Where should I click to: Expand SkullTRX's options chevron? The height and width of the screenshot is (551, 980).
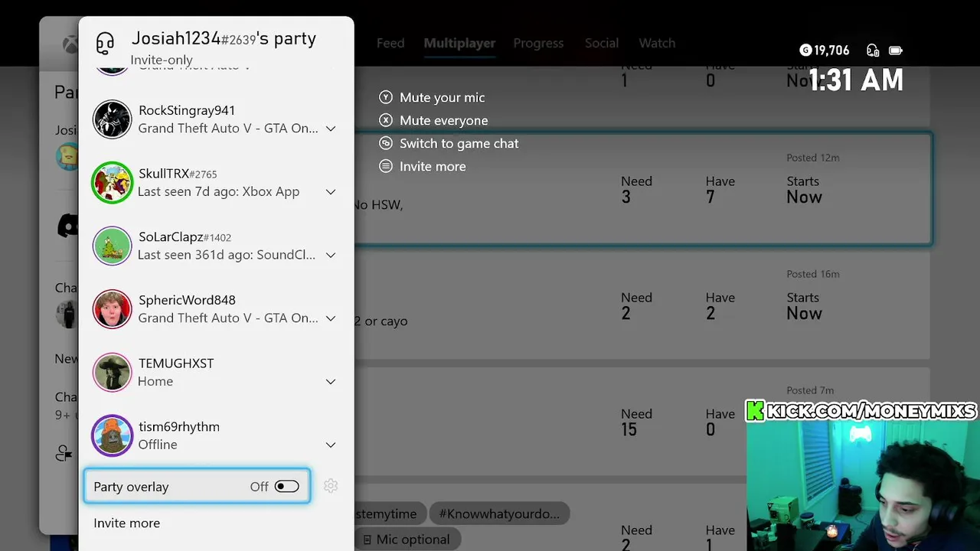click(331, 192)
